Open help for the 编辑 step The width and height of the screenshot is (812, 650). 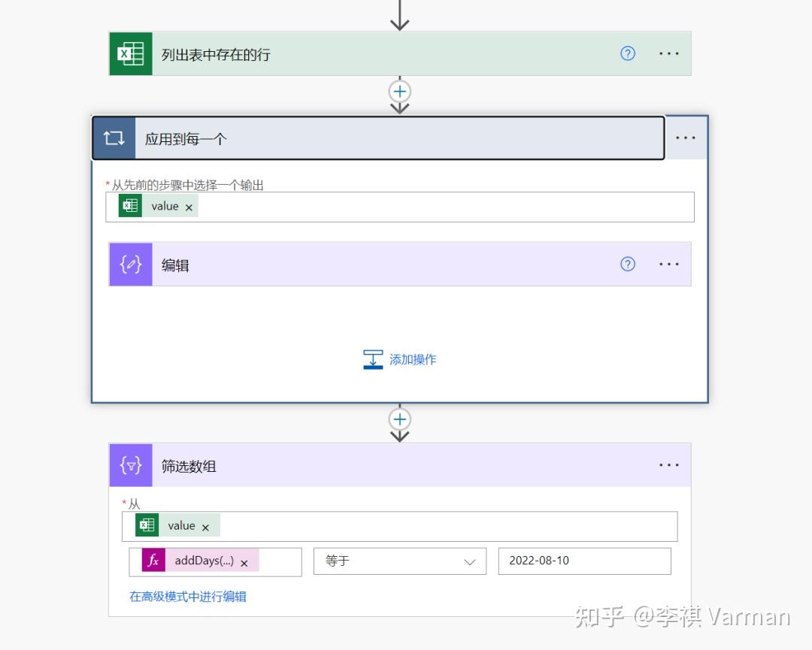pyautogui.click(x=628, y=264)
